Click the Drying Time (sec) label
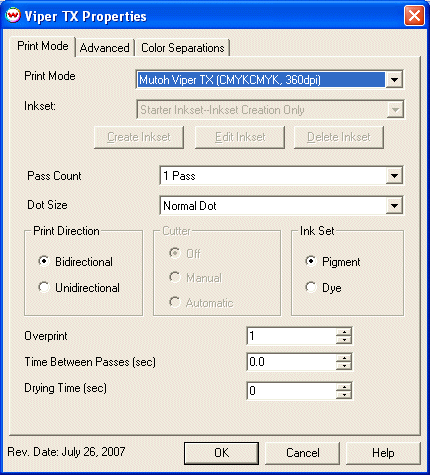 [66, 388]
